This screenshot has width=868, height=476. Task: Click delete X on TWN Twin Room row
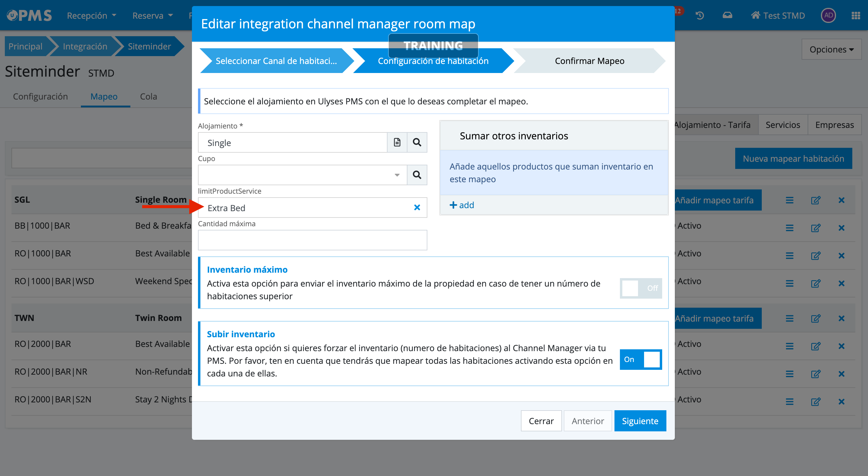point(841,318)
